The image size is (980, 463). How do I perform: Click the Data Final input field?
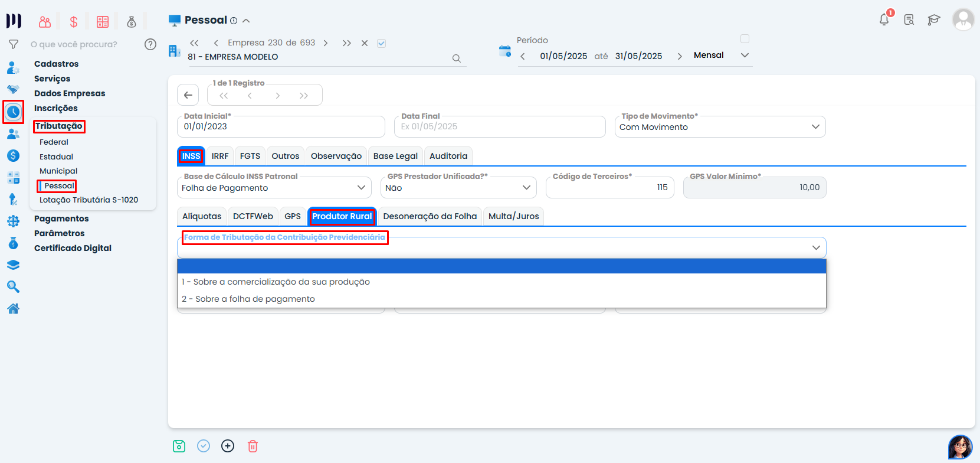pyautogui.click(x=499, y=126)
